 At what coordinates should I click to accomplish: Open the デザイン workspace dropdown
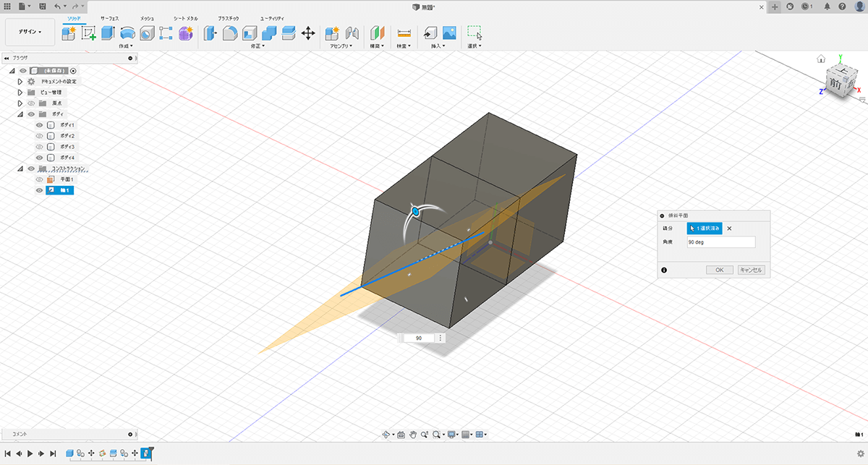click(30, 32)
